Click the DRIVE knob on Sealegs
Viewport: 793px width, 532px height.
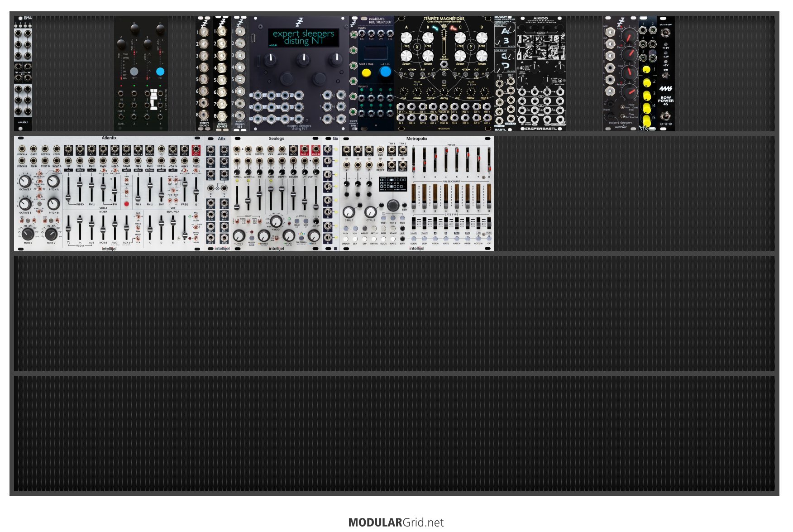[239, 235]
